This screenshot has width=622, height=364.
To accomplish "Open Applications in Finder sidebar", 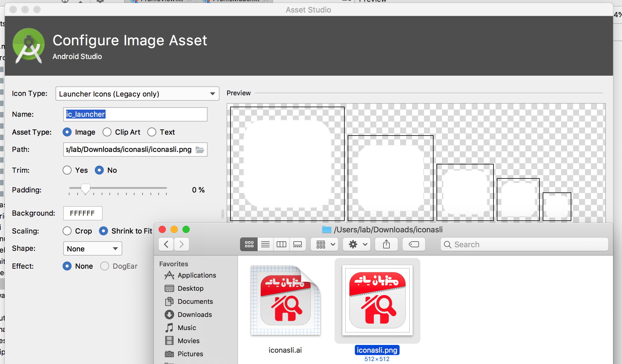I will [196, 275].
